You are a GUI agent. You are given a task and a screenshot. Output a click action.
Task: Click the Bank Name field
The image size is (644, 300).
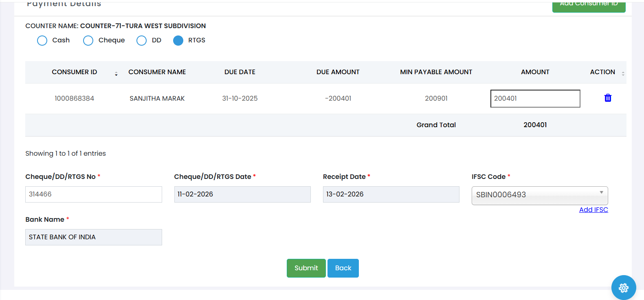93,237
